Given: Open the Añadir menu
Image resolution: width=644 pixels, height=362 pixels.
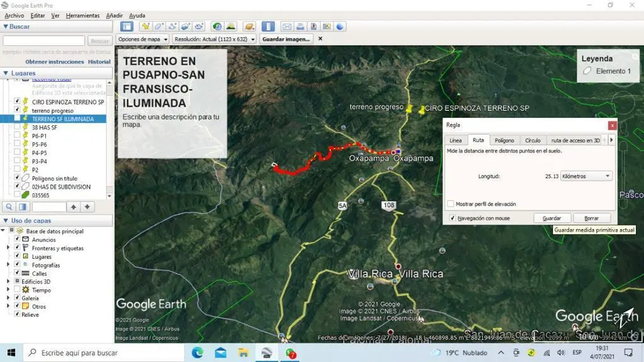Looking at the screenshot, I should [114, 16].
